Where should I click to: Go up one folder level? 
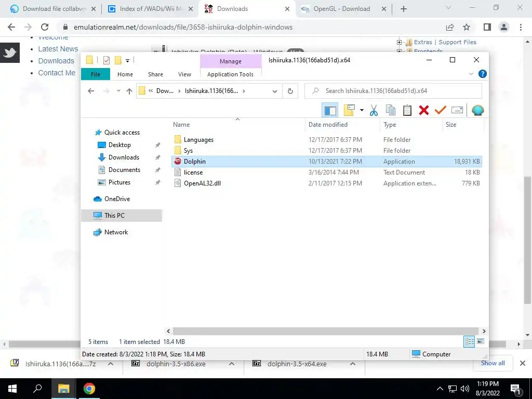129,91
